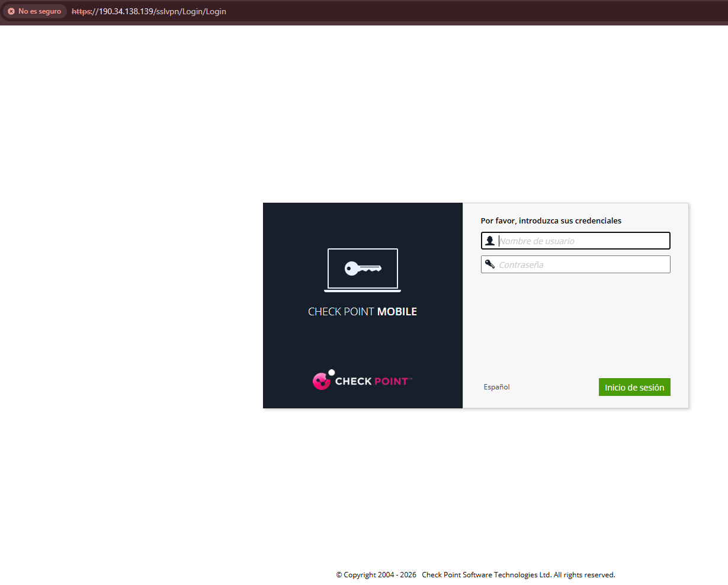
Task: Open the Español language selector
Action: [496, 387]
